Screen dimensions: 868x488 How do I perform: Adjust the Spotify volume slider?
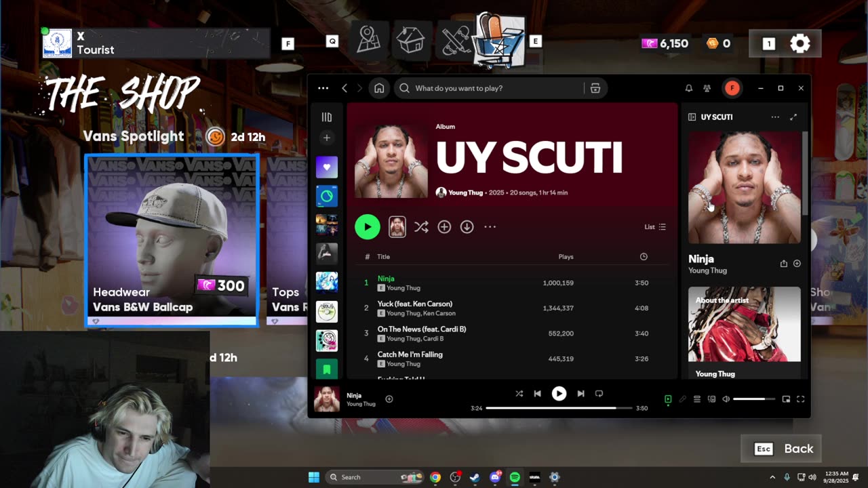(x=754, y=399)
